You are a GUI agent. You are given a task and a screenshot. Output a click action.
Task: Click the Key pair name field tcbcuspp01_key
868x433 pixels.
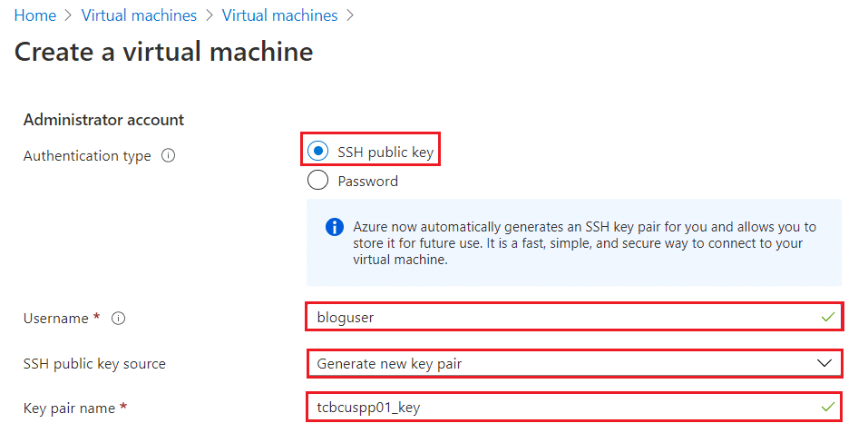[574, 407]
